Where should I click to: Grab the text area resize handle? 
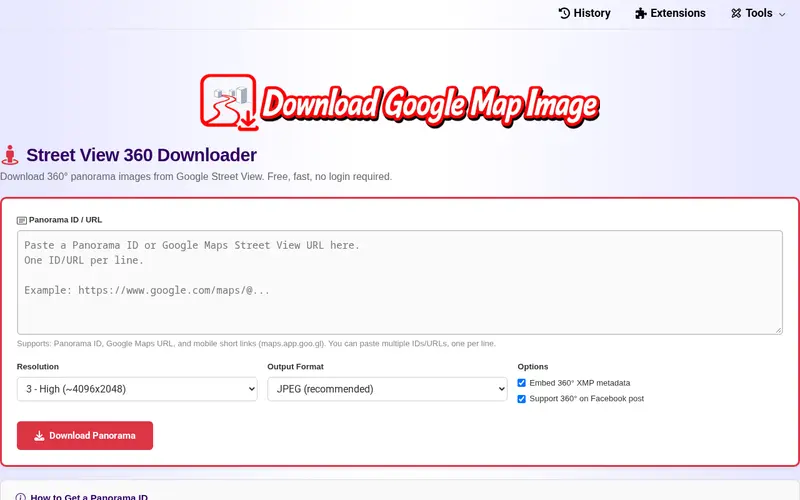pyautogui.click(x=778, y=330)
